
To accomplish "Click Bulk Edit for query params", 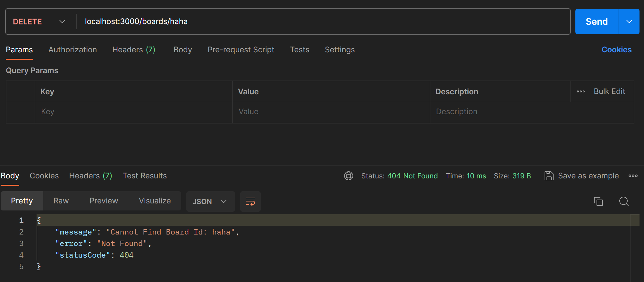I will point(609,91).
